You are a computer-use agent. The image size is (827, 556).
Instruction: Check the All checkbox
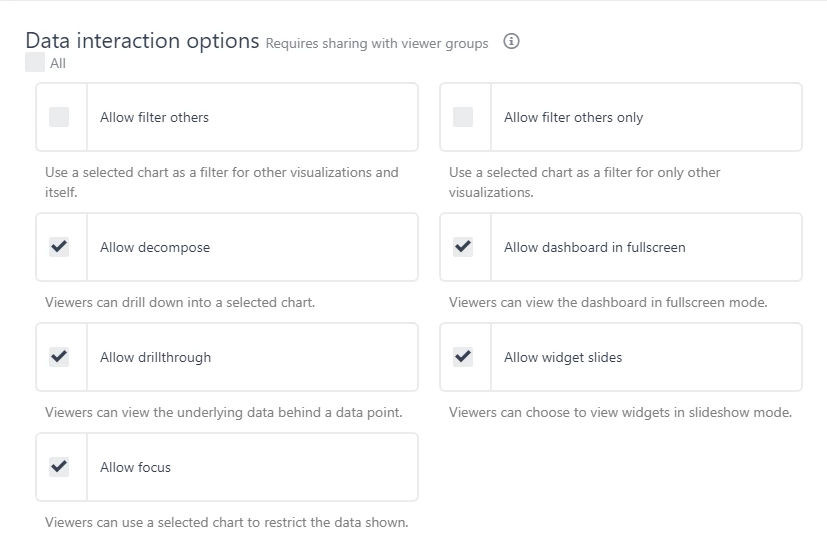[35, 63]
